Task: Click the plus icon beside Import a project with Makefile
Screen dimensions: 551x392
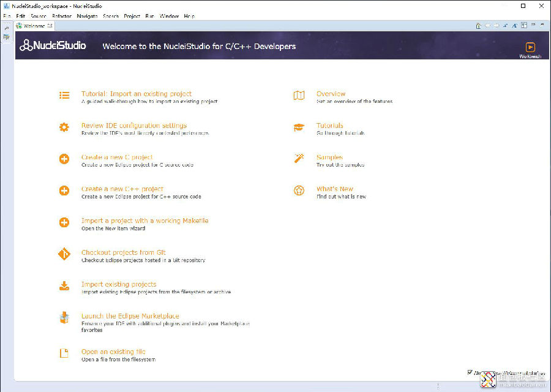Action: (64, 222)
